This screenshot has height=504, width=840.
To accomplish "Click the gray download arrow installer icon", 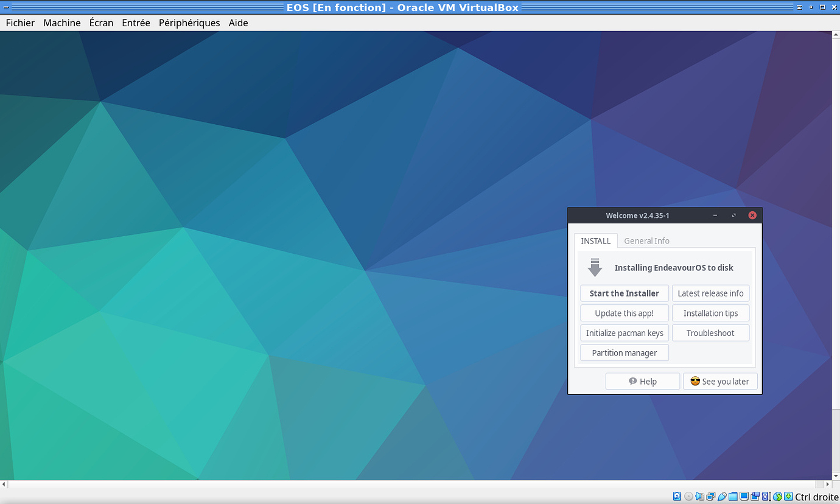I will click(595, 267).
